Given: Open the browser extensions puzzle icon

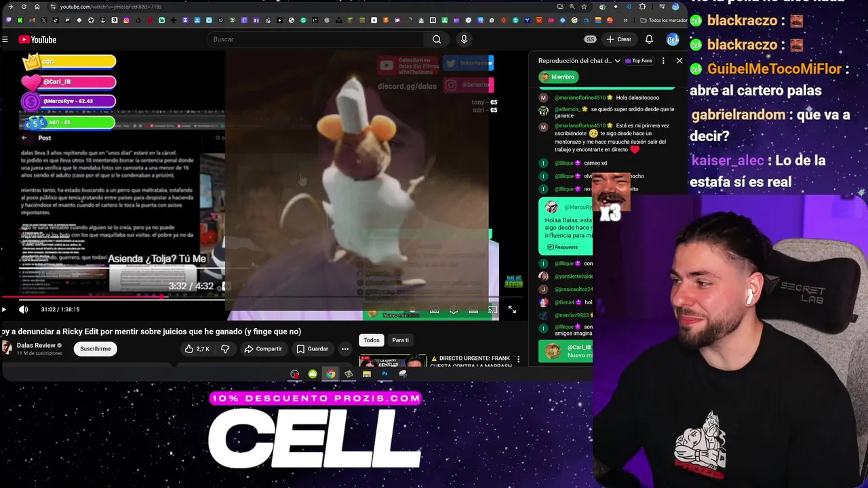Looking at the screenshot, I should tap(642, 7).
